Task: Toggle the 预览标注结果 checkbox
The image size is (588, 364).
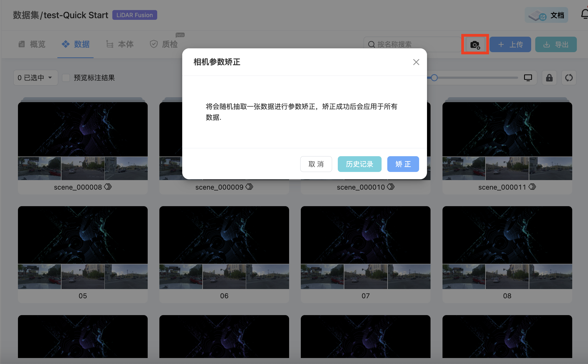Action: [66, 78]
